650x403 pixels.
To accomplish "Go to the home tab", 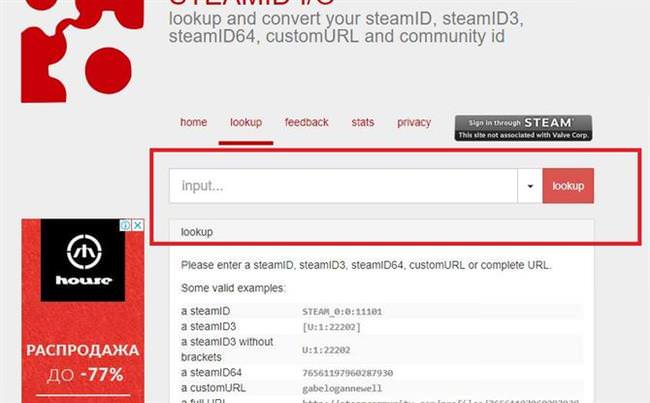I will 194,122.
